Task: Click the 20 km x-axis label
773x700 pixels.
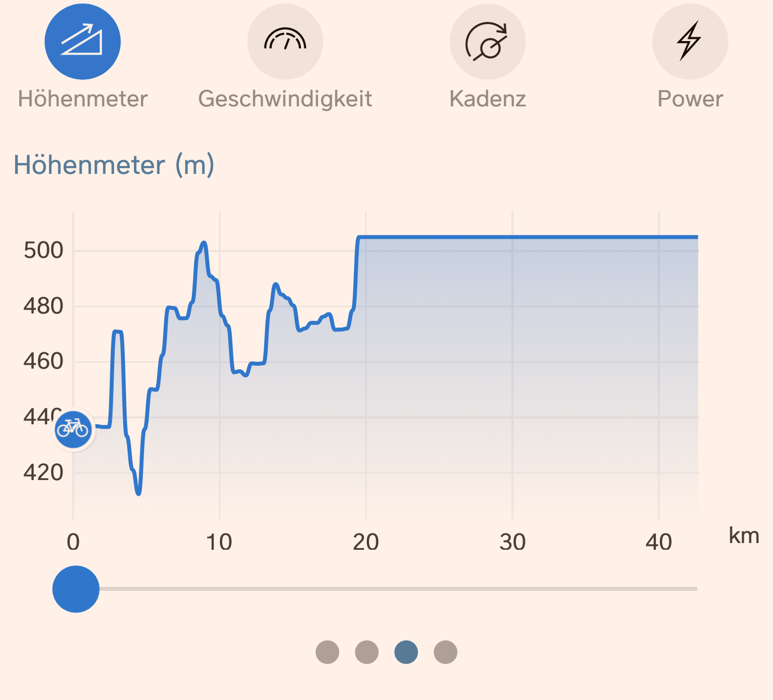Action: tap(366, 542)
